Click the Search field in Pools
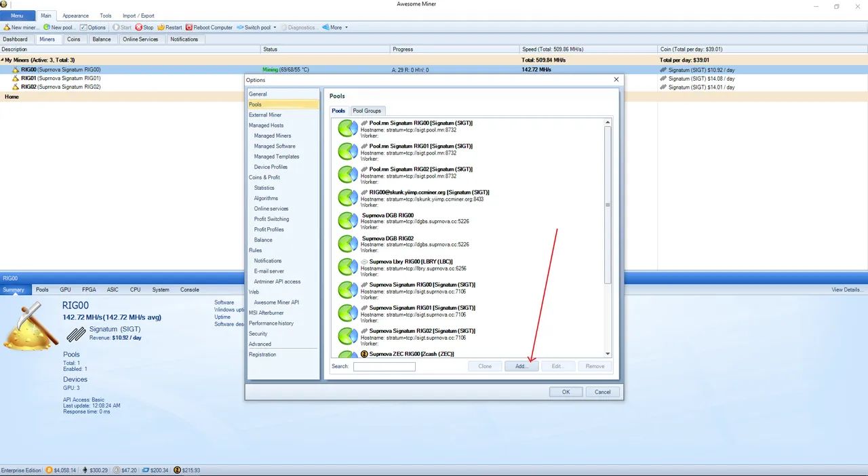The height and width of the screenshot is (476, 868). pos(384,367)
